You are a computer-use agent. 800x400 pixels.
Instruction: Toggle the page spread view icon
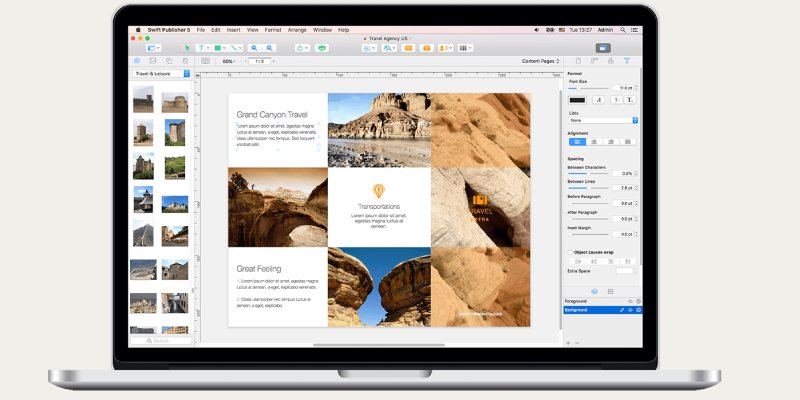tap(205, 61)
